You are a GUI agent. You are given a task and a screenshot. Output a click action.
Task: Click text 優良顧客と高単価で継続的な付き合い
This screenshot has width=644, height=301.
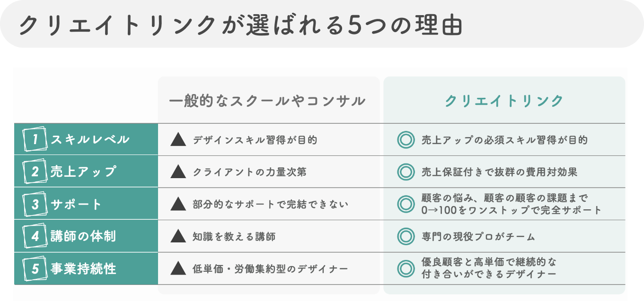489,268
